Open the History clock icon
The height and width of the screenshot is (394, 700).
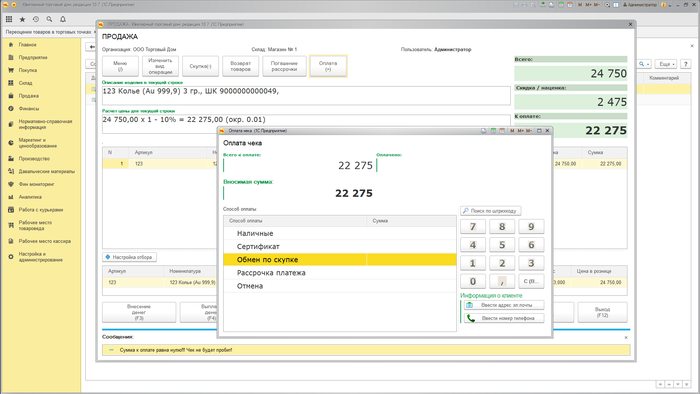click(36, 19)
